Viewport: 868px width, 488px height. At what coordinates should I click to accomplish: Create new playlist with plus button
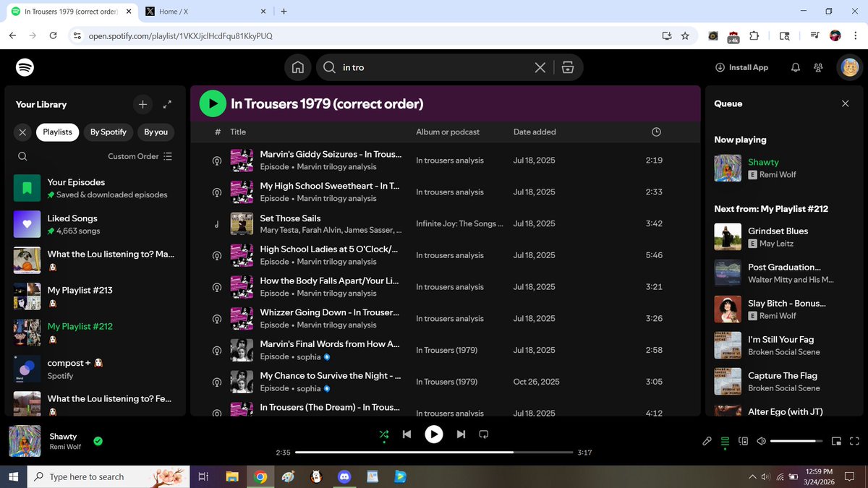pyautogui.click(x=143, y=104)
